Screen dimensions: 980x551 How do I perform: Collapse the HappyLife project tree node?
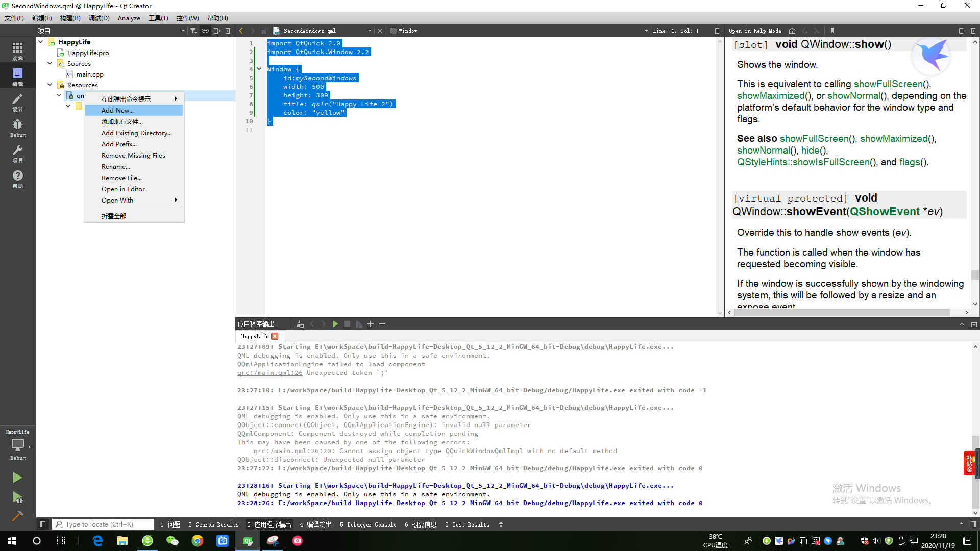[41, 42]
